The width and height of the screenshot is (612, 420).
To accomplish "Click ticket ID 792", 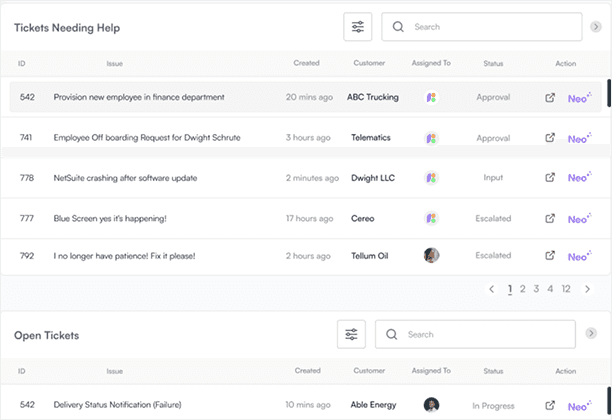I will point(27,256).
